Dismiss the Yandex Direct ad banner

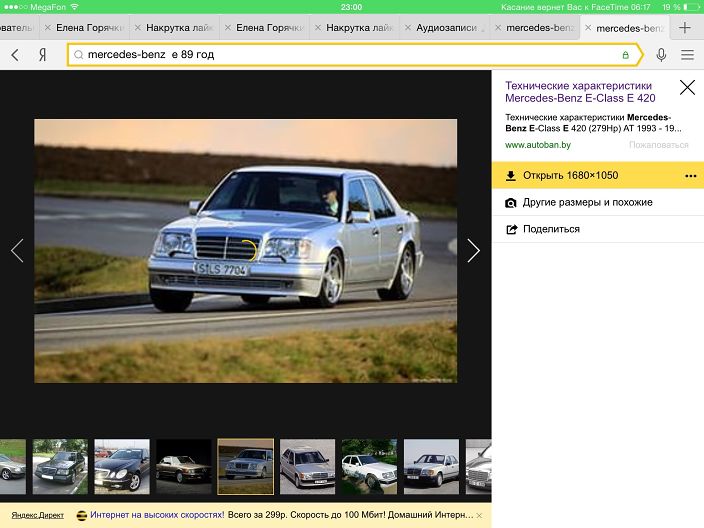(x=479, y=515)
